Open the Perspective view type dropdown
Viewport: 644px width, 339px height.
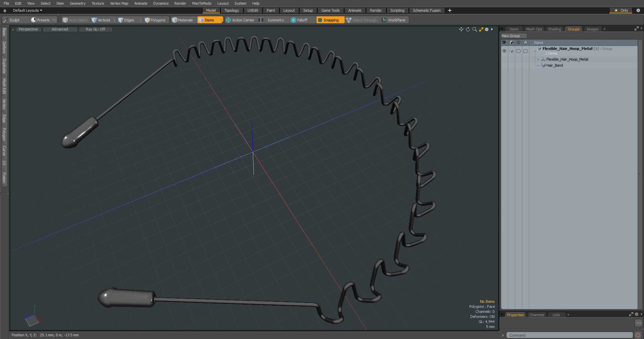[29, 29]
